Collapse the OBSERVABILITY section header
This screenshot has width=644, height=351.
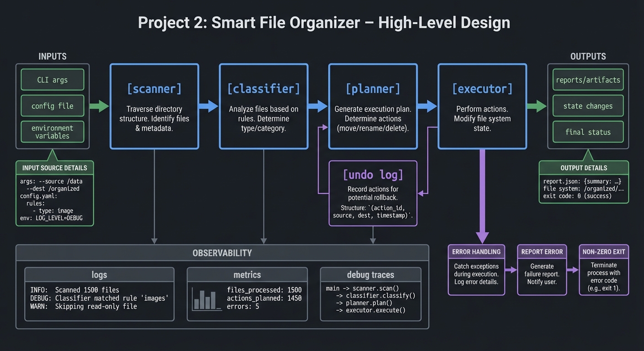point(222,253)
